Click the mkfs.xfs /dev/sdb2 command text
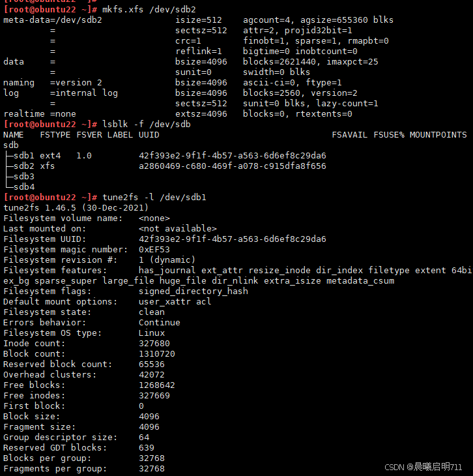The image size is (473, 476). [x=149, y=9]
